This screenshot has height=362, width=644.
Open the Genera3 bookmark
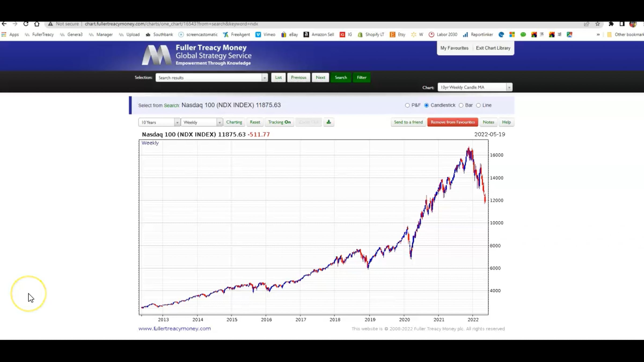click(71, 35)
